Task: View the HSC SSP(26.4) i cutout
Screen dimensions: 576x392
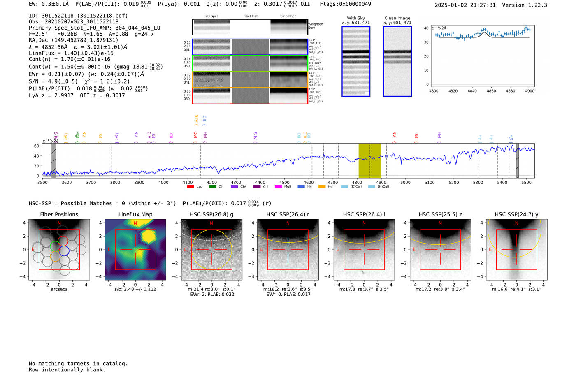Action: [364, 250]
